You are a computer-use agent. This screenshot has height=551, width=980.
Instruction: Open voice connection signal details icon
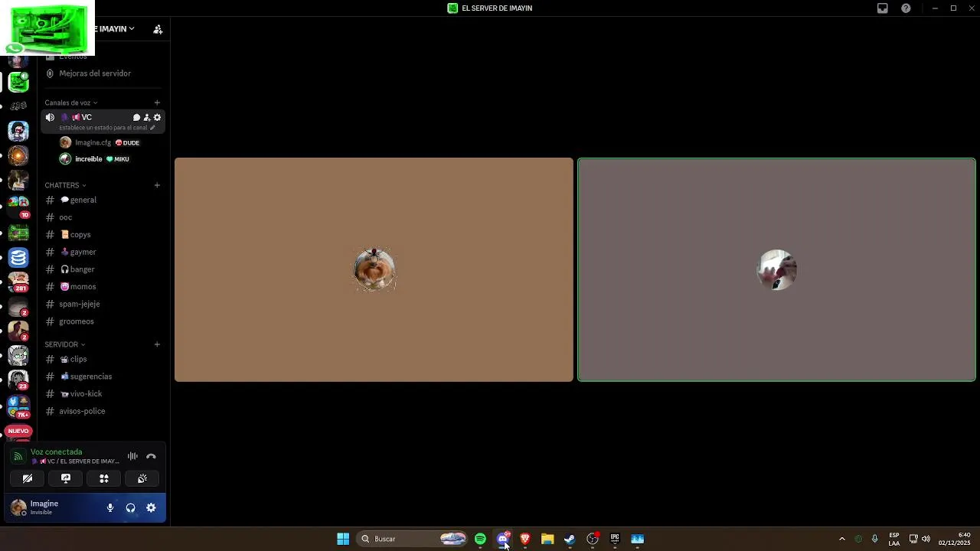pyautogui.click(x=18, y=456)
